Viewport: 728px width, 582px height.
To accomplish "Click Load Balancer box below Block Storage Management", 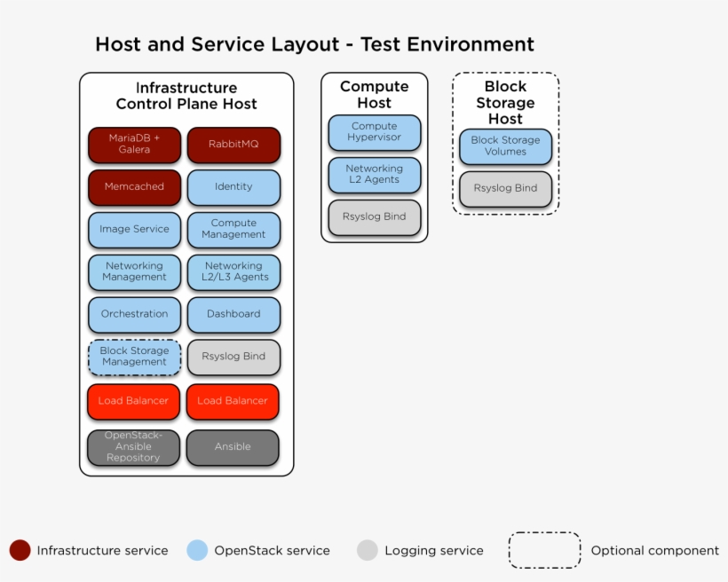I will point(133,402).
